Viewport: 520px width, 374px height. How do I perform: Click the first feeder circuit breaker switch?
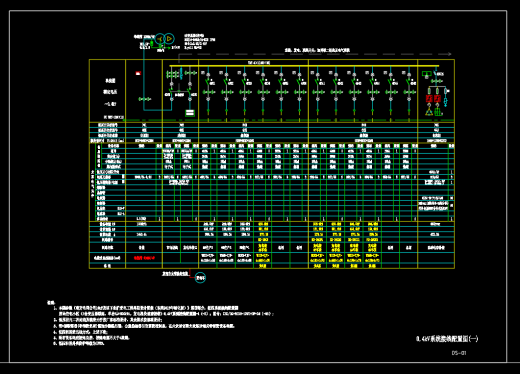coord(208,82)
